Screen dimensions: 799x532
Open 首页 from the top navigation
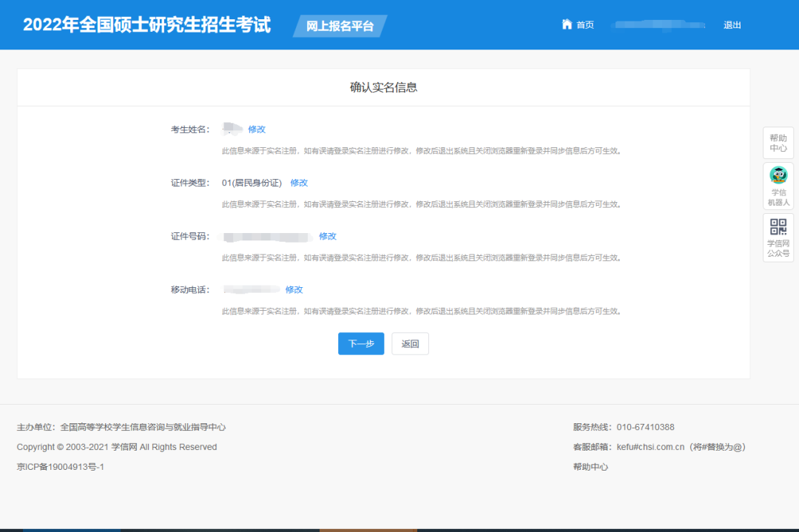click(x=584, y=24)
